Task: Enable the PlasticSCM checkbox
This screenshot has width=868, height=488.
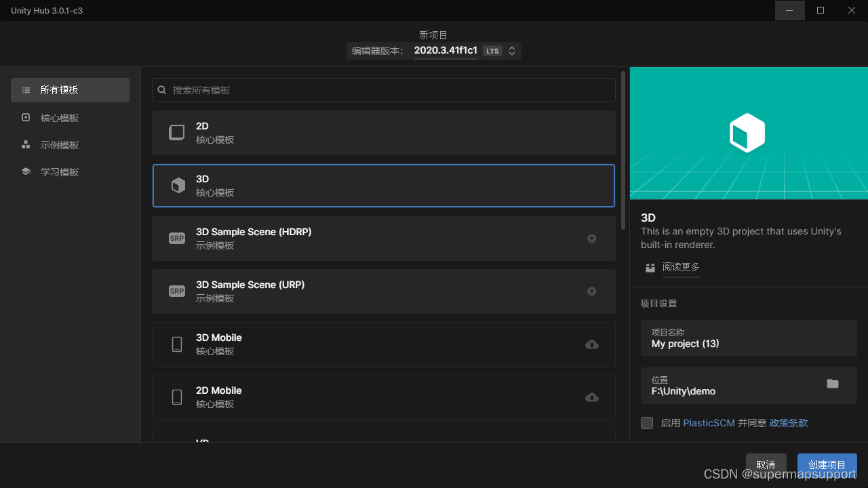Action: (647, 423)
